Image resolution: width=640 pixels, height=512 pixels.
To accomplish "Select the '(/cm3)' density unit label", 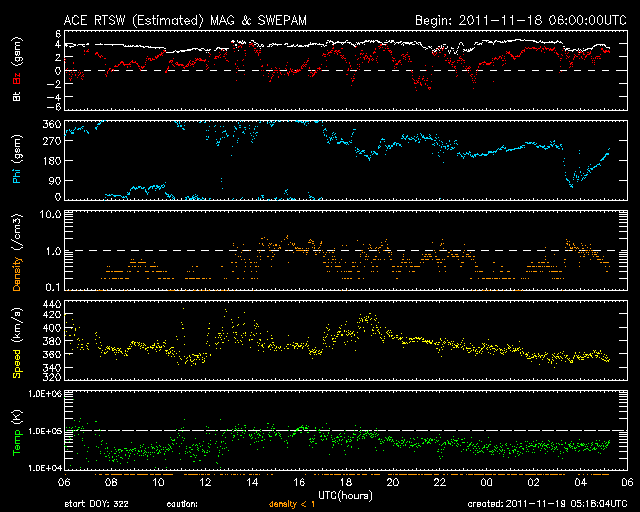I will [17, 232].
